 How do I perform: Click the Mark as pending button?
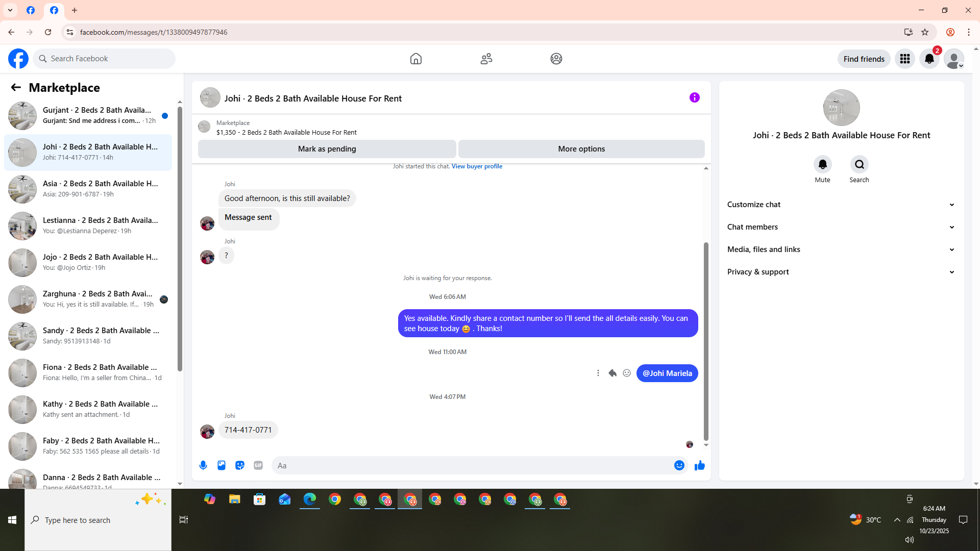point(327,149)
